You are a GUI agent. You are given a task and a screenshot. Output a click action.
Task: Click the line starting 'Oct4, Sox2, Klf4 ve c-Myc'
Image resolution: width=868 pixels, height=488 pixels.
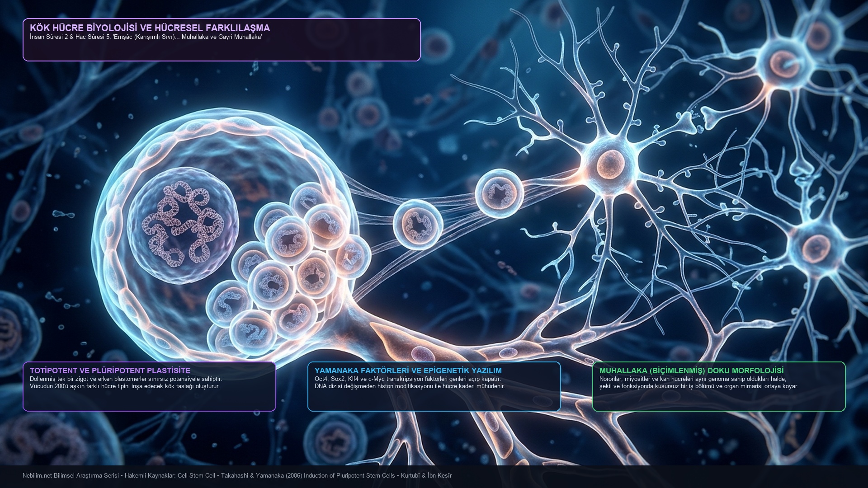coord(408,379)
